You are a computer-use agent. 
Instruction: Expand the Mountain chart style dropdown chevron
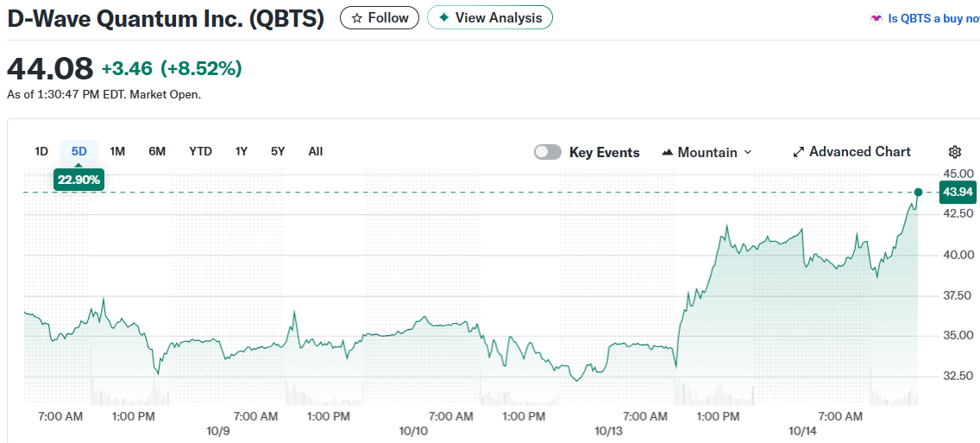[748, 152]
